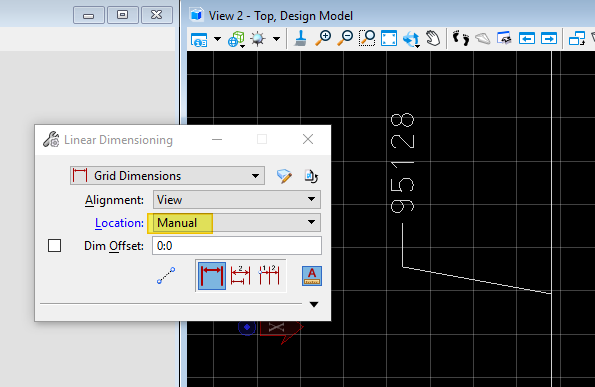Viewport: 595px width, 387px height.
Task: Select the Pan View hand tool
Action: 433,38
